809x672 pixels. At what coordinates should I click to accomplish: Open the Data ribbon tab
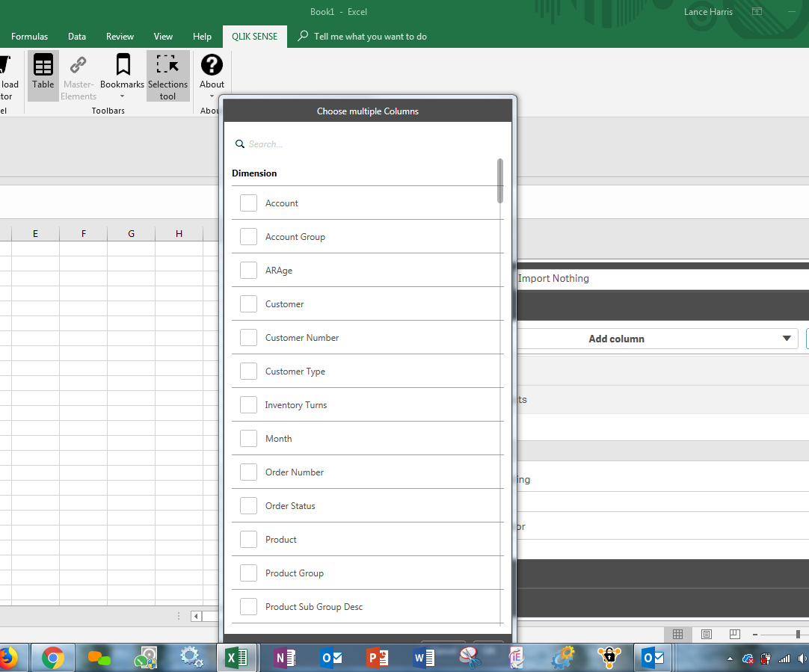[x=77, y=36]
